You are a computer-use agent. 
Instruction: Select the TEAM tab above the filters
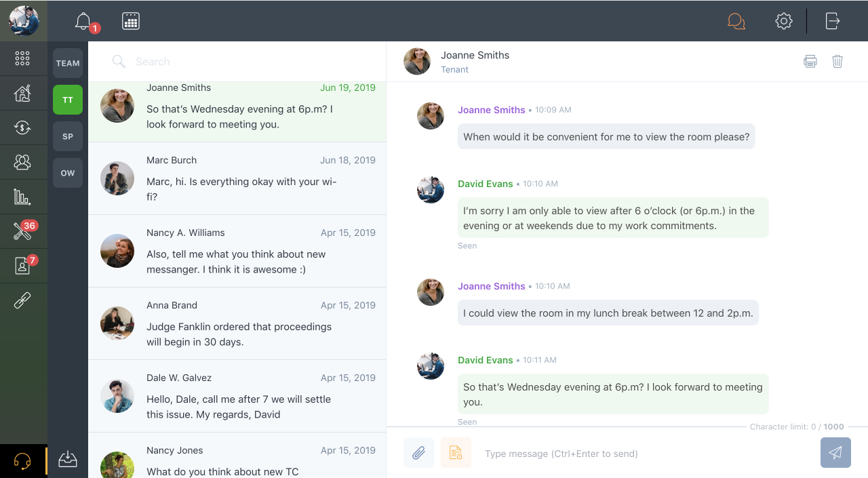(x=68, y=63)
